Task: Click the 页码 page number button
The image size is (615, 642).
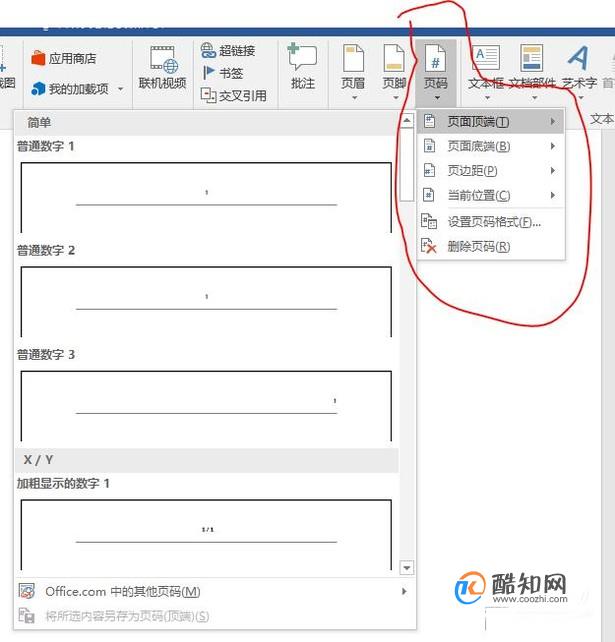Action: point(436,72)
